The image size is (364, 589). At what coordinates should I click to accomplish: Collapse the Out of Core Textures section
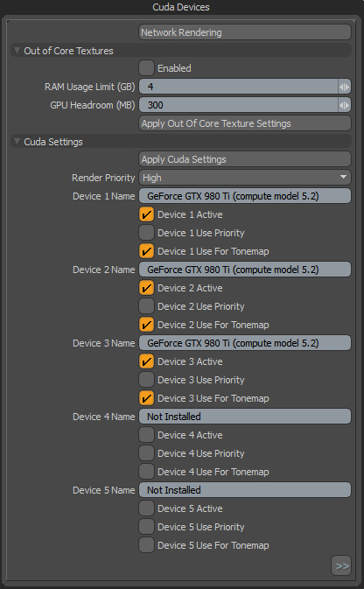tap(17, 51)
